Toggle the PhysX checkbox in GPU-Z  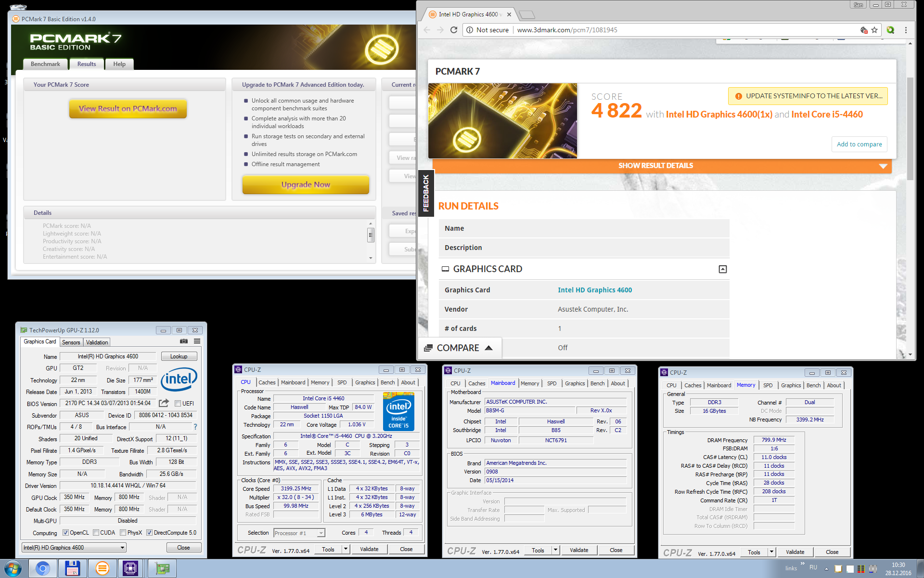[123, 533]
